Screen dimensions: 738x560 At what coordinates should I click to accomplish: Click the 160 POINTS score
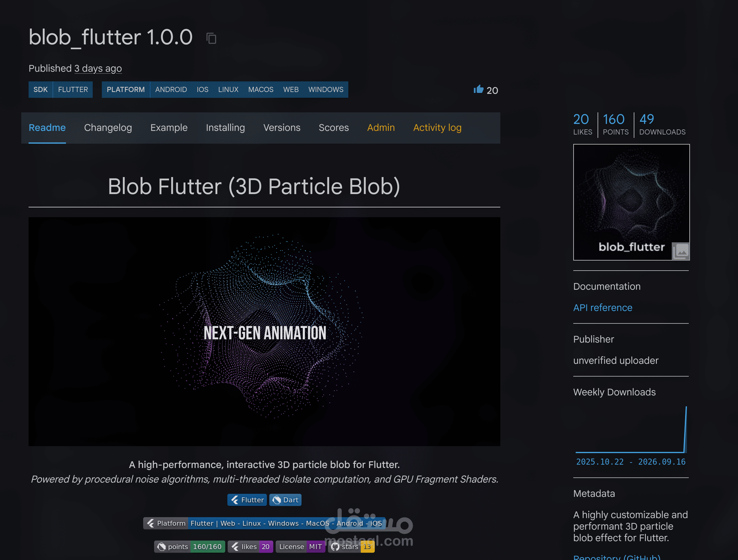click(616, 124)
